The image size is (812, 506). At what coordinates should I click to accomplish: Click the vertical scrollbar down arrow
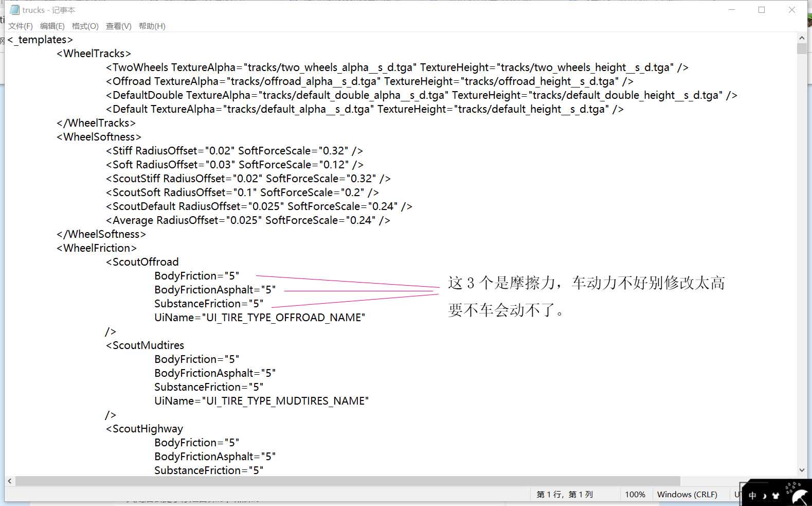[802, 470]
